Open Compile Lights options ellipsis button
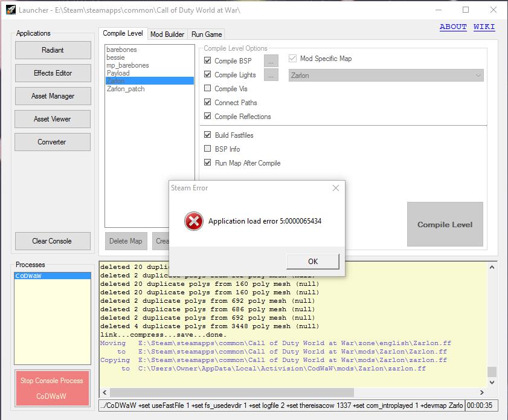 [x=271, y=75]
